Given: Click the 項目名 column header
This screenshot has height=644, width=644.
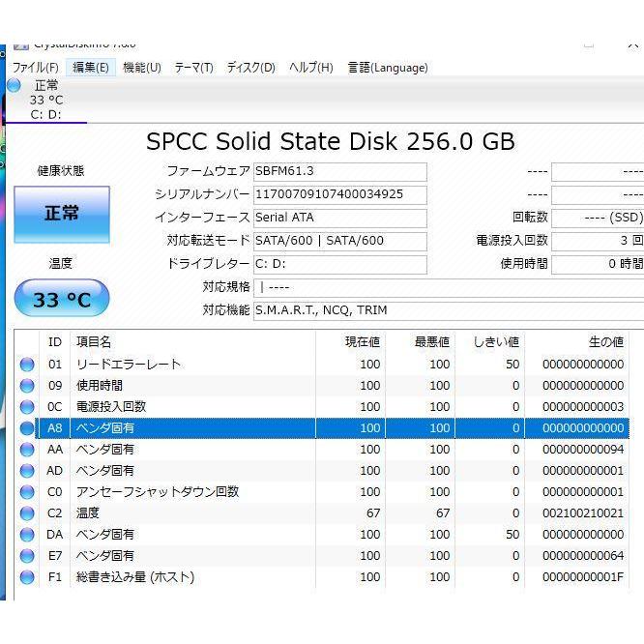Looking at the screenshot, I should tap(193, 341).
